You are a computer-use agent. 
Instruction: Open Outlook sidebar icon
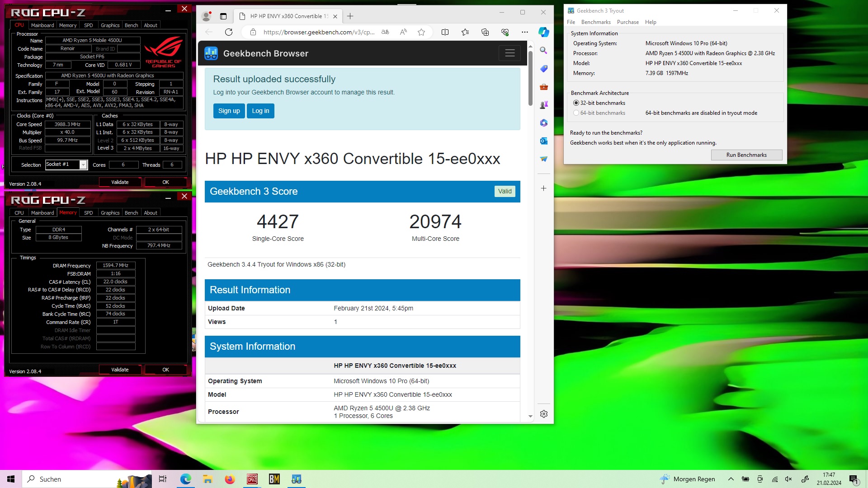pos(544,141)
